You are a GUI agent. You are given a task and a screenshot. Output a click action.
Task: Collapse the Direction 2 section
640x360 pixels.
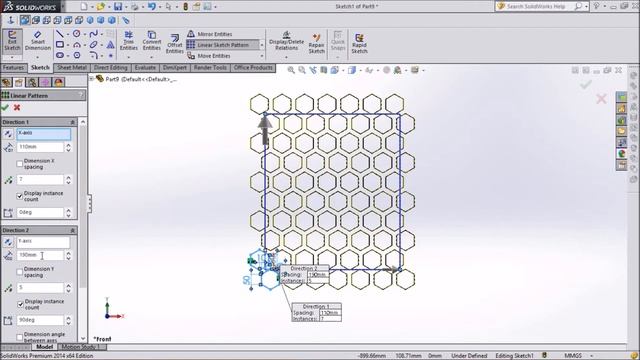tap(72, 230)
